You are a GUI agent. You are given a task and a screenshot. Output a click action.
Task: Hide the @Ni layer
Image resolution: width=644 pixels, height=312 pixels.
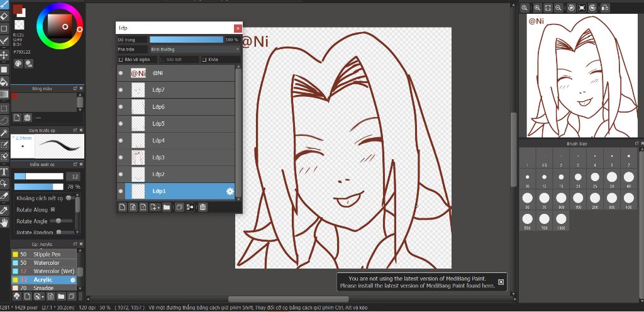coord(121,73)
